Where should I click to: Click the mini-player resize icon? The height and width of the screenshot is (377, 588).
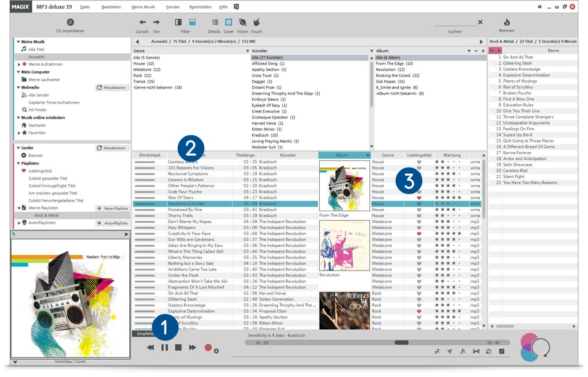[502, 351]
